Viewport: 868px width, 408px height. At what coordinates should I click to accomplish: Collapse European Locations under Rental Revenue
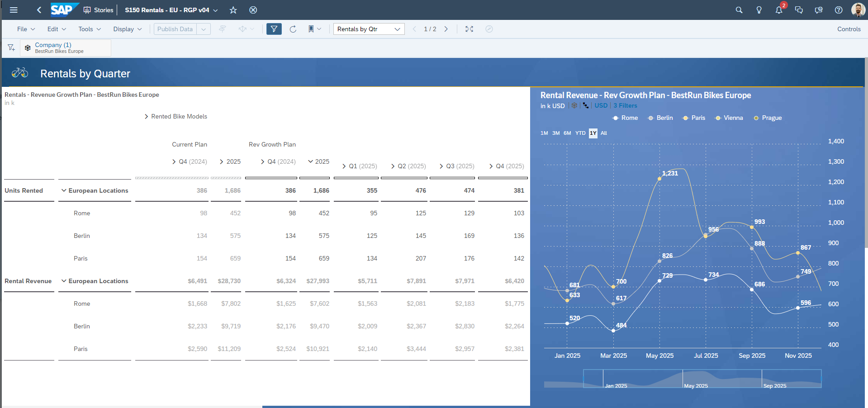click(64, 281)
